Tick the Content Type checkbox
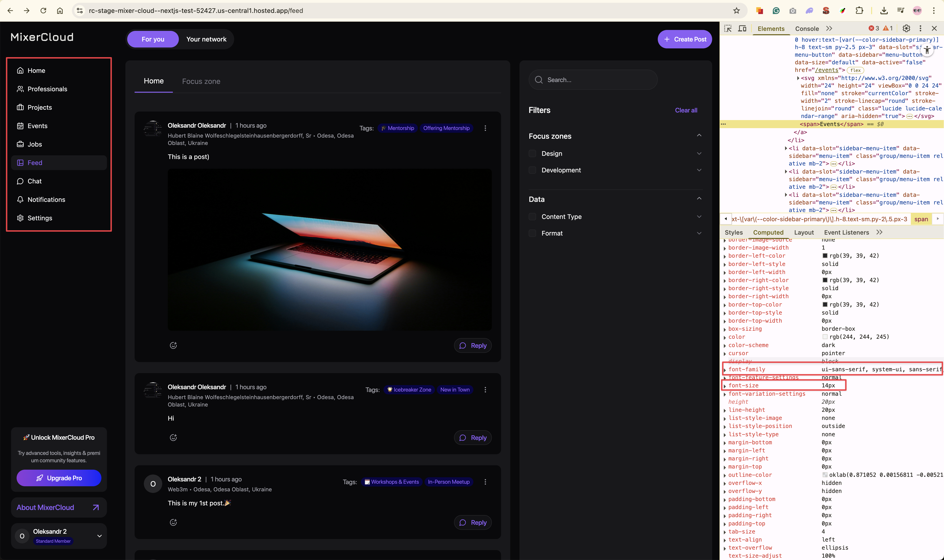Screen dimensions: 944x560 [x=532, y=217]
